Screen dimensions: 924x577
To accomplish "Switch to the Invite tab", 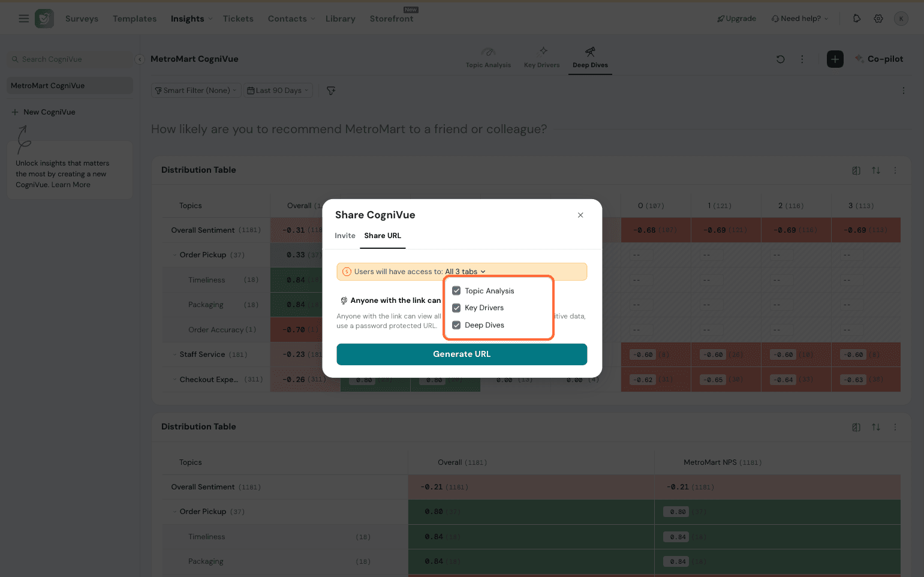I will [345, 236].
